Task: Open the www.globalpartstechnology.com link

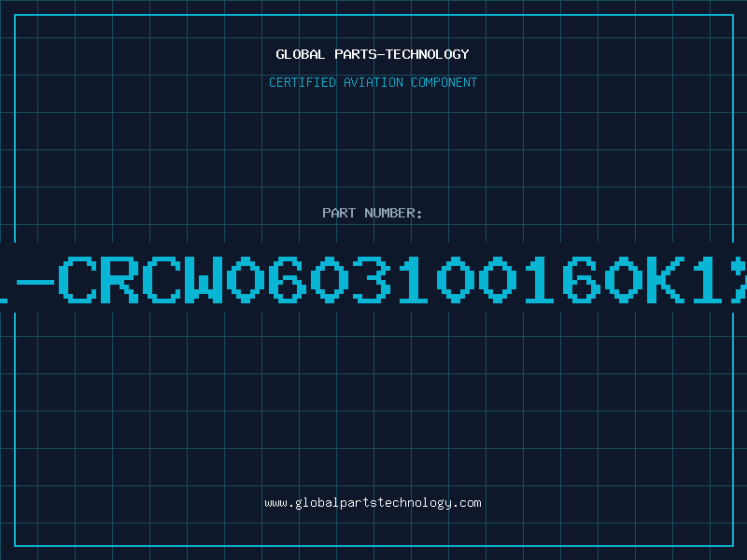Action: [x=373, y=503]
